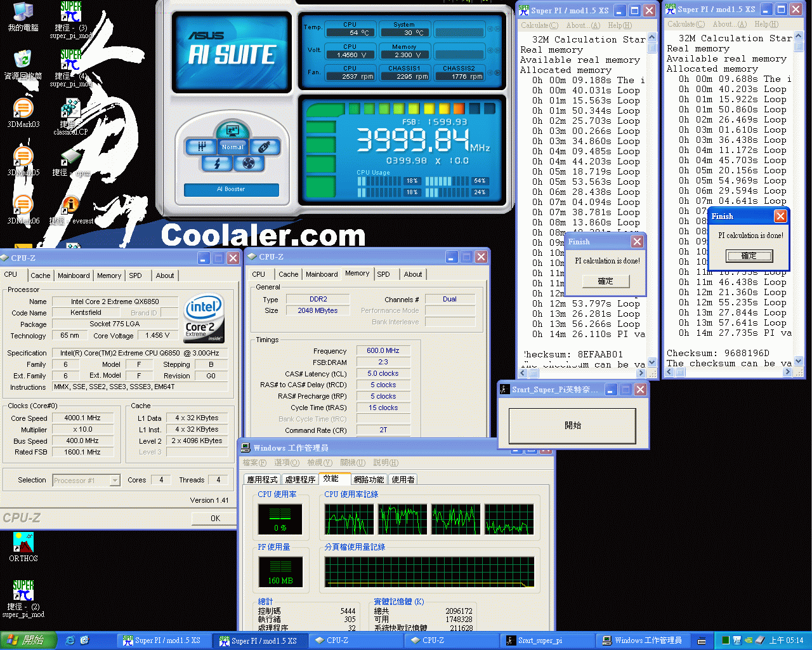Confirm PI calculation dialog in right Super PI

[x=749, y=256]
